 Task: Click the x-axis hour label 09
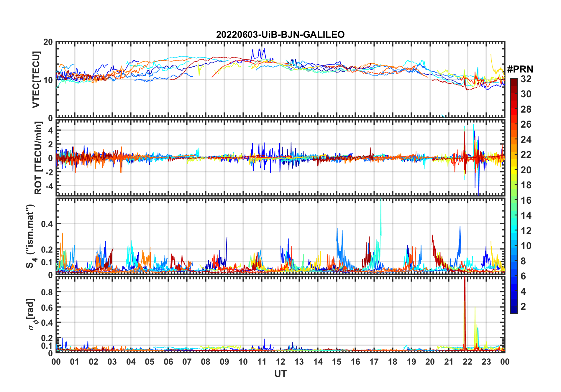[x=224, y=362]
